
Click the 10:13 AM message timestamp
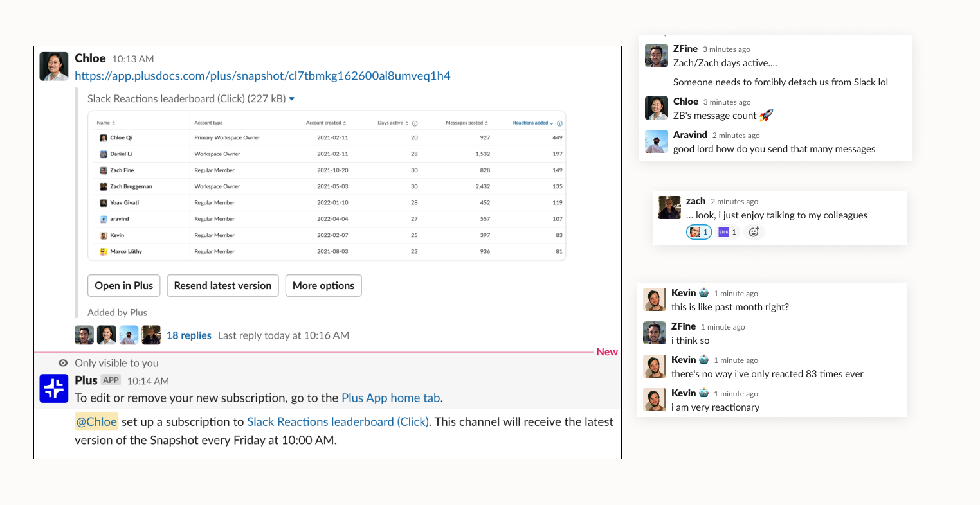point(133,59)
